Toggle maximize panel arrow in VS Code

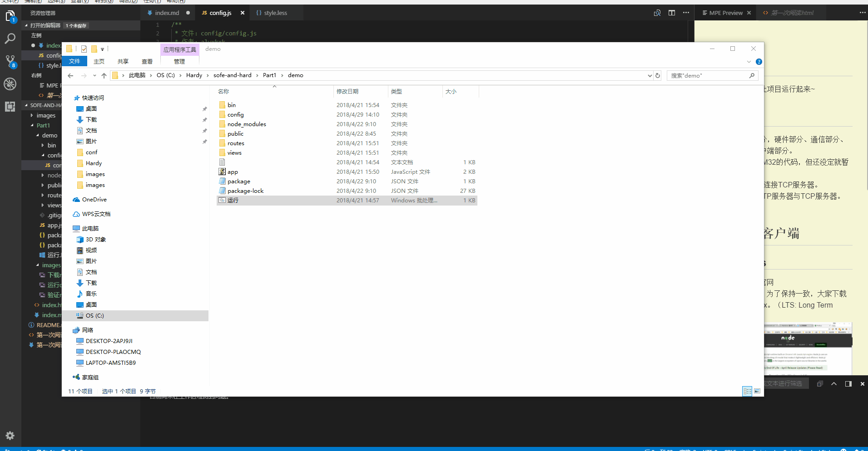click(834, 384)
